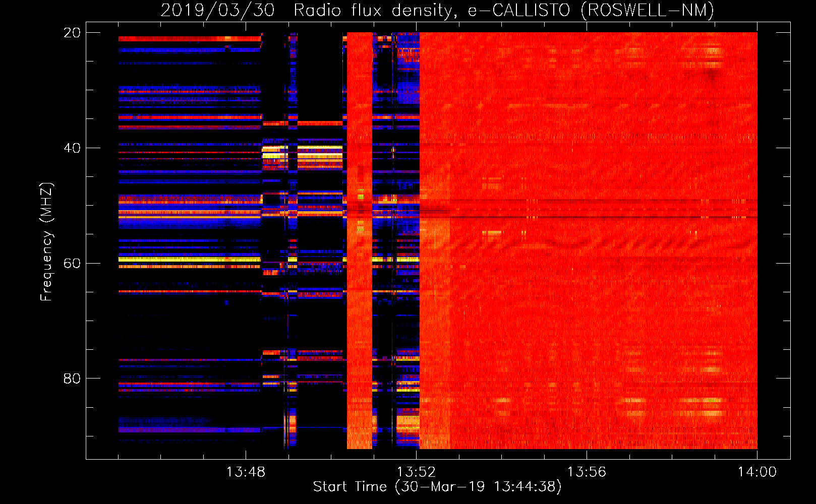Viewport: 816px width, 504px height.
Task: Click the 13:48 time tick label
Action: pyautogui.click(x=246, y=472)
